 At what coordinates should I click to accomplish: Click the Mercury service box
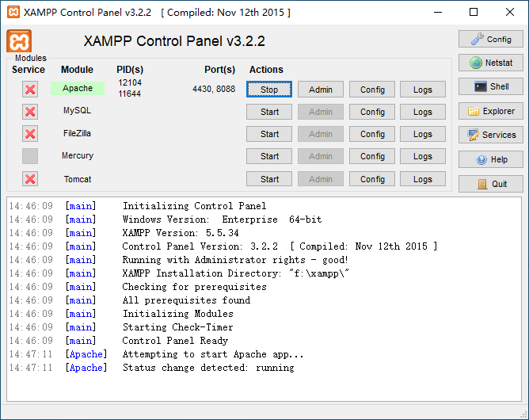pos(30,156)
